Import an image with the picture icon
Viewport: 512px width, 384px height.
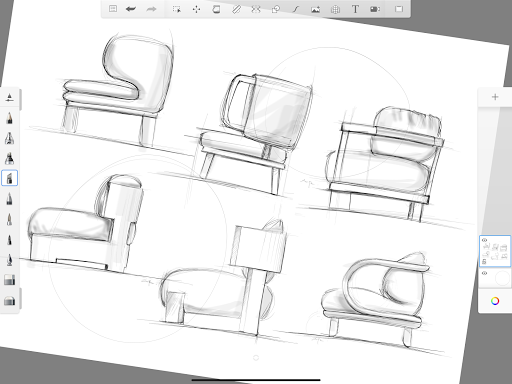[x=315, y=9]
